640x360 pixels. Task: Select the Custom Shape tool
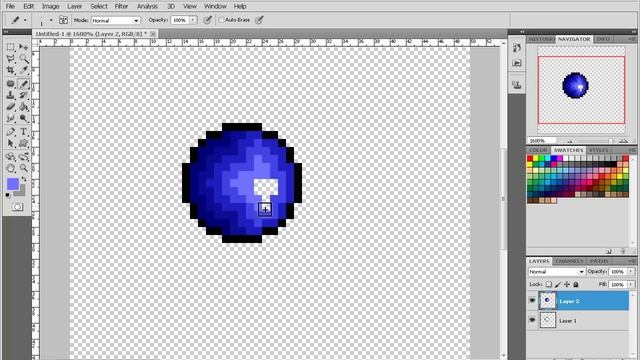click(x=24, y=143)
